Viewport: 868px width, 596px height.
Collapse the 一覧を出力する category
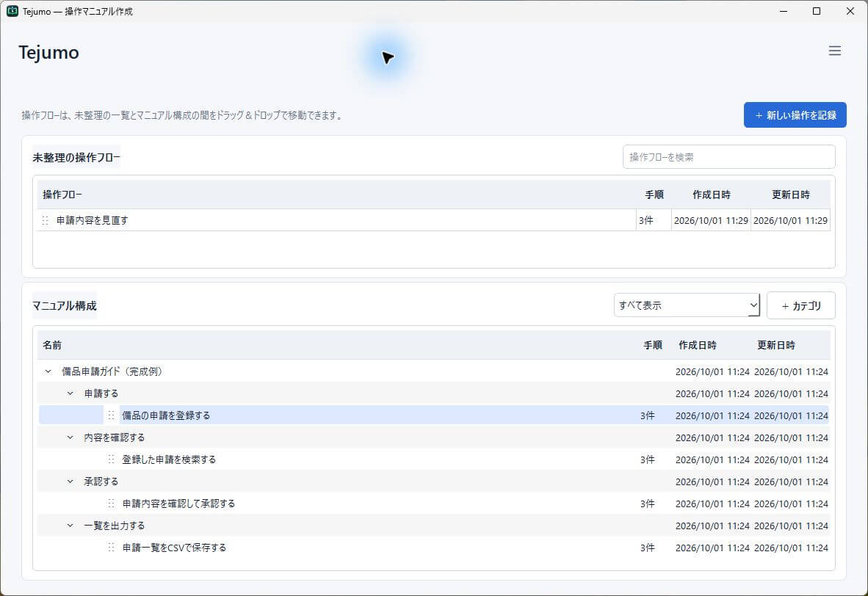70,525
